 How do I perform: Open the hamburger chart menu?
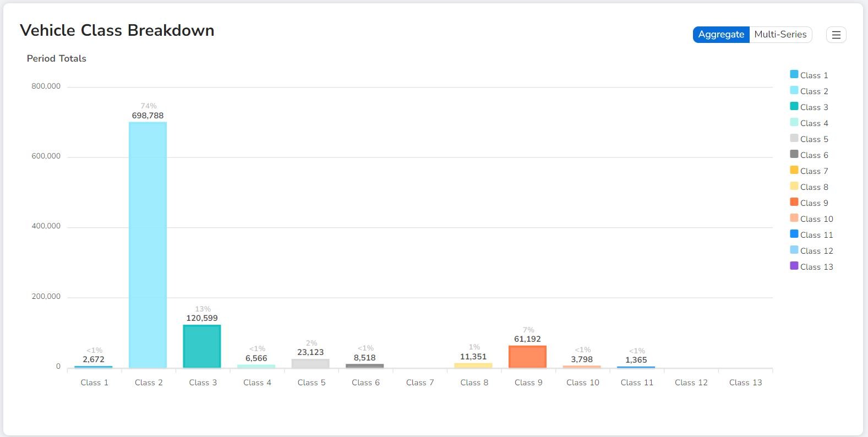tap(836, 35)
